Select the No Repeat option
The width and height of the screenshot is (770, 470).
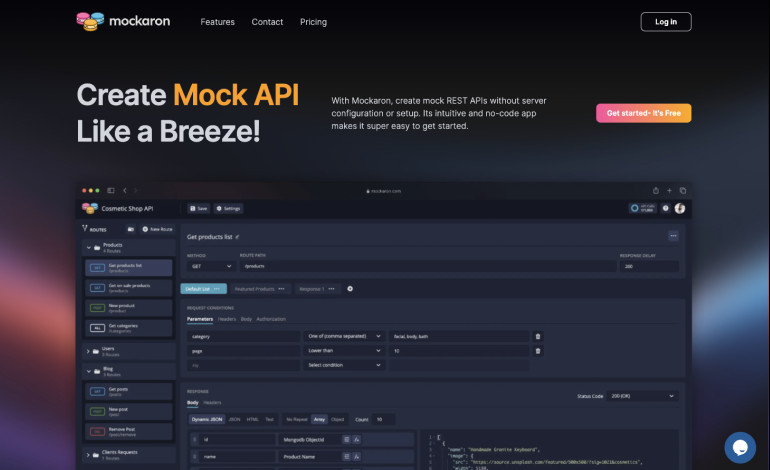[297, 419]
